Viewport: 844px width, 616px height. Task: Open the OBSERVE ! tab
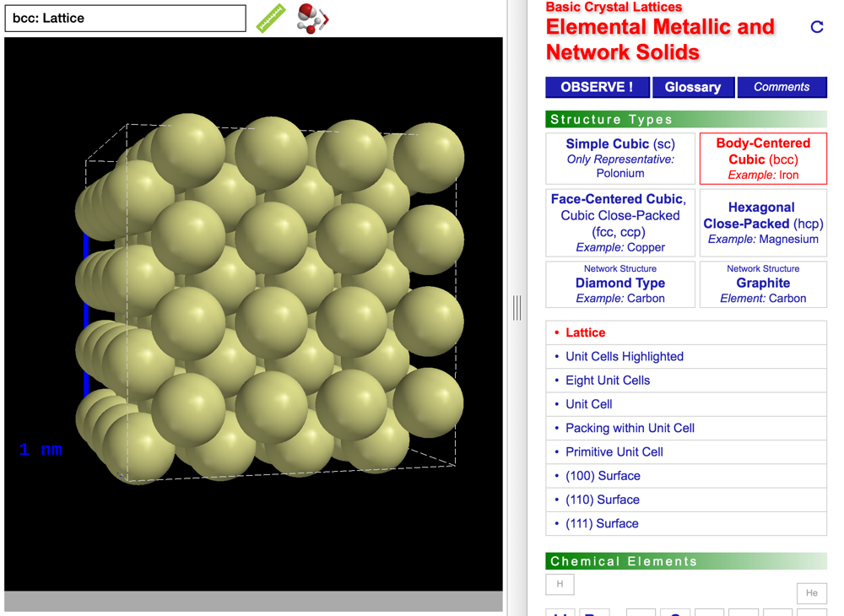pos(597,87)
